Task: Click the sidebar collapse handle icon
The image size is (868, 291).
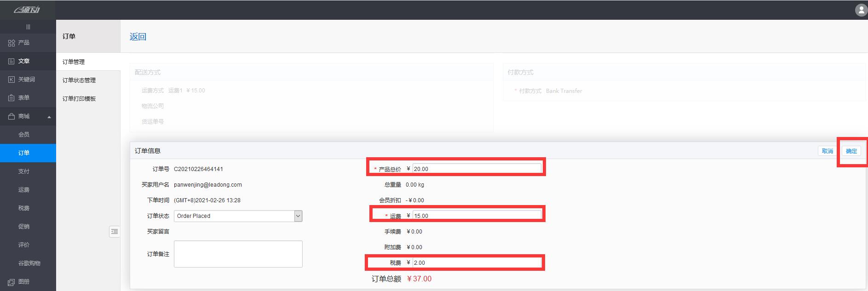Action: (28, 27)
